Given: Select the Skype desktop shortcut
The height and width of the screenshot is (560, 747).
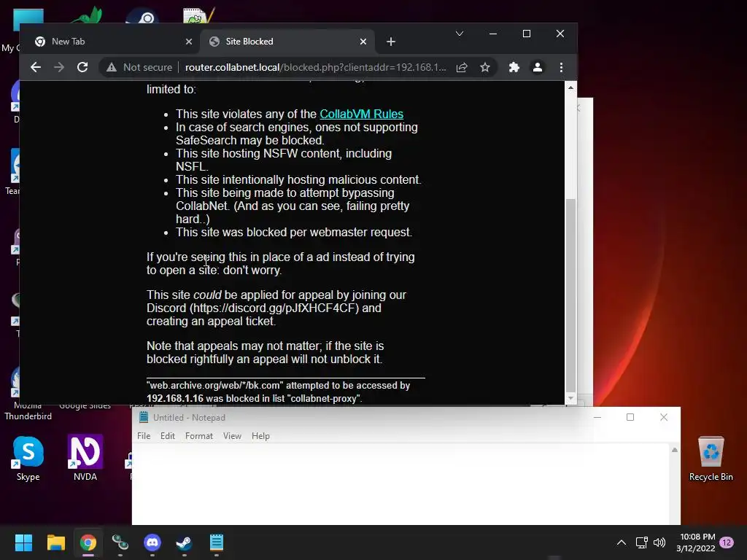Looking at the screenshot, I should (x=28, y=459).
